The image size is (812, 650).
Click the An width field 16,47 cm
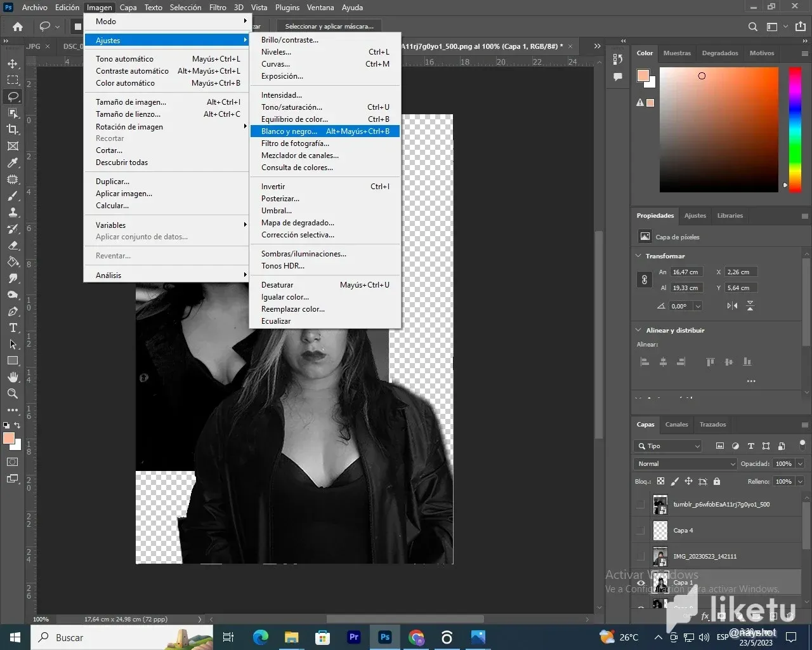[688, 272]
